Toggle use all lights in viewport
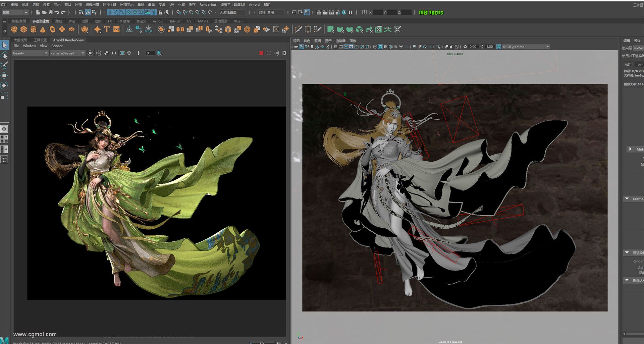Screen dimensions: 644x344 click(x=401, y=47)
